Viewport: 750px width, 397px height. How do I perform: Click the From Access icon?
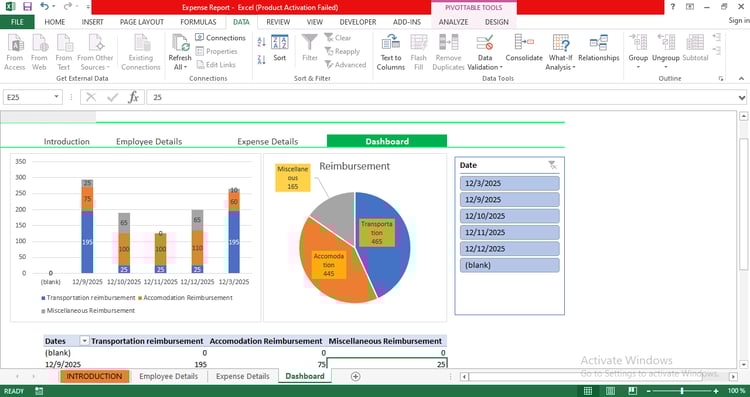pyautogui.click(x=15, y=52)
